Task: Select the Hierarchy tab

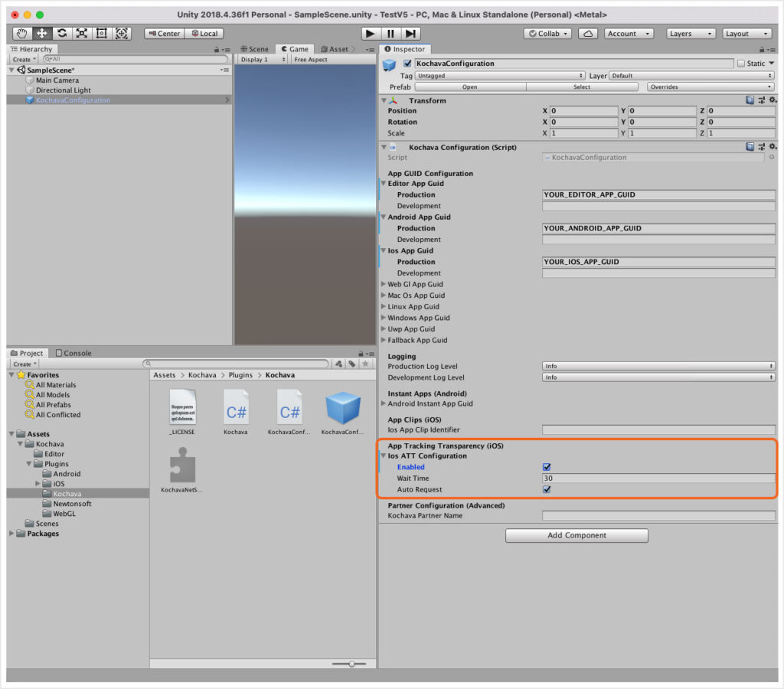Action: pos(31,49)
